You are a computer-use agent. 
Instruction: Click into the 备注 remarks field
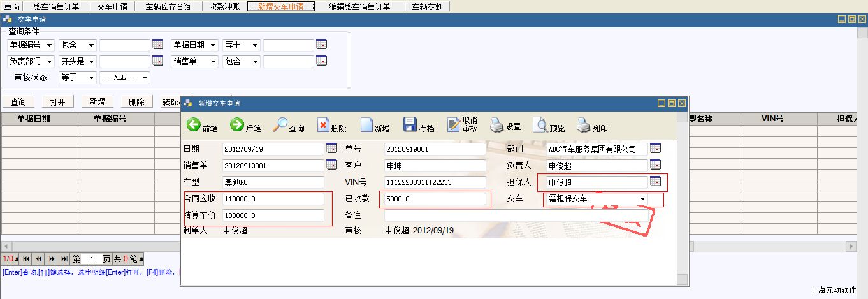coord(515,215)
